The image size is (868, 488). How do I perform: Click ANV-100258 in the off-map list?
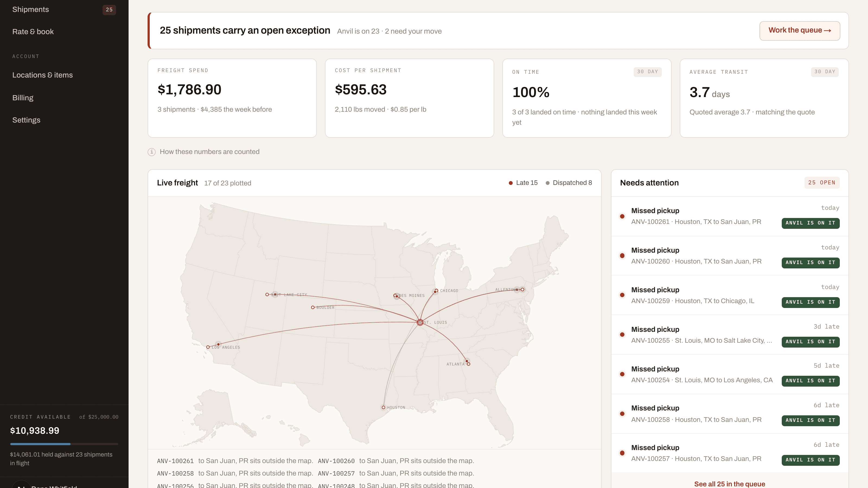175,473
